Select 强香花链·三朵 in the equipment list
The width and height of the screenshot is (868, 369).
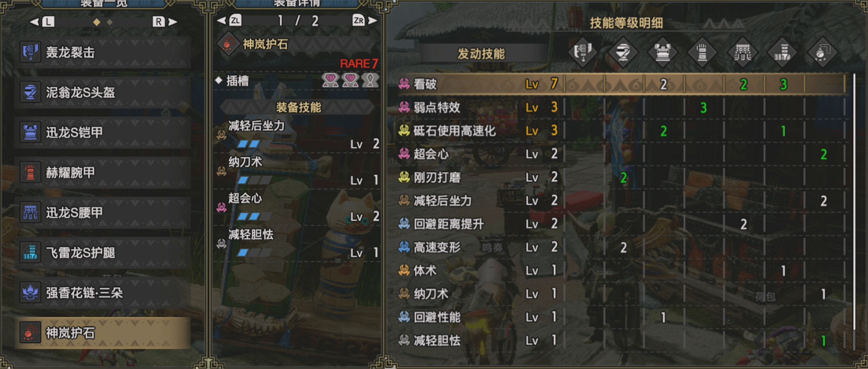(x=103, y=292)
